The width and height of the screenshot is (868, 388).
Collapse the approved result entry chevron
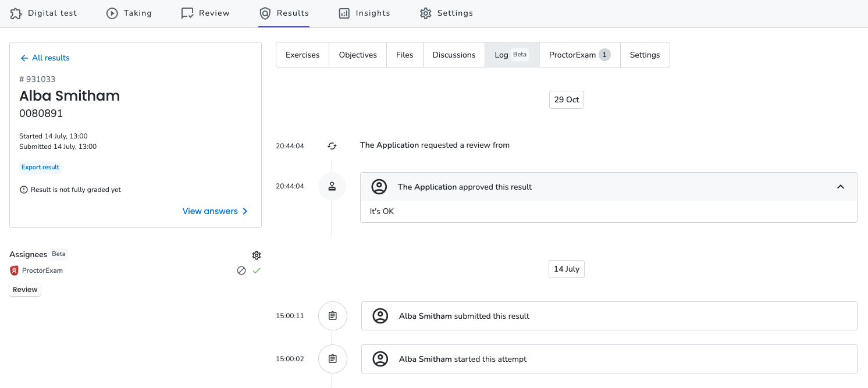[841, 187]
